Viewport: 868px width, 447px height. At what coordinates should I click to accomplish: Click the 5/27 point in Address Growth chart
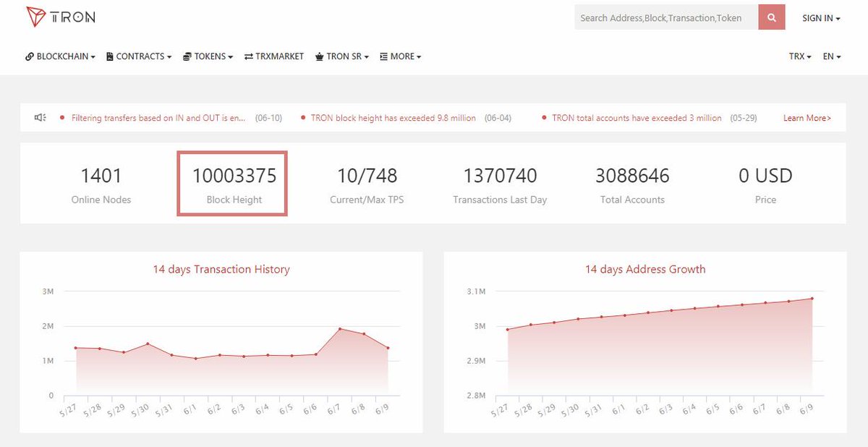point(508,329)
